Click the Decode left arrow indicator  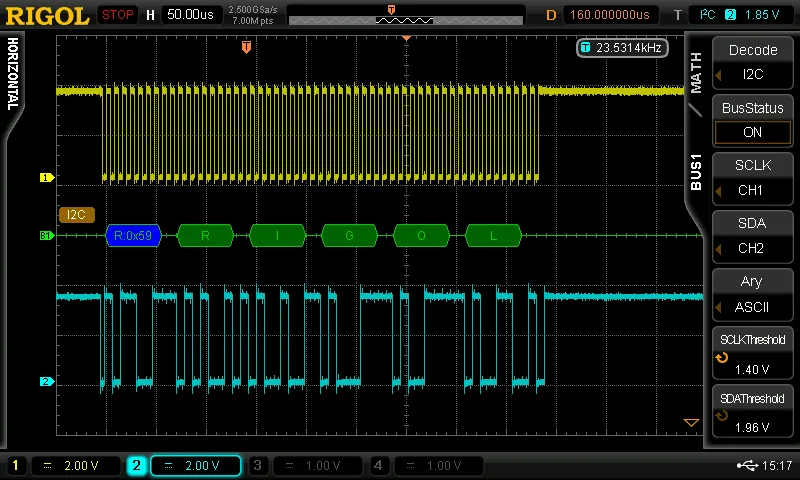[718, 75]
